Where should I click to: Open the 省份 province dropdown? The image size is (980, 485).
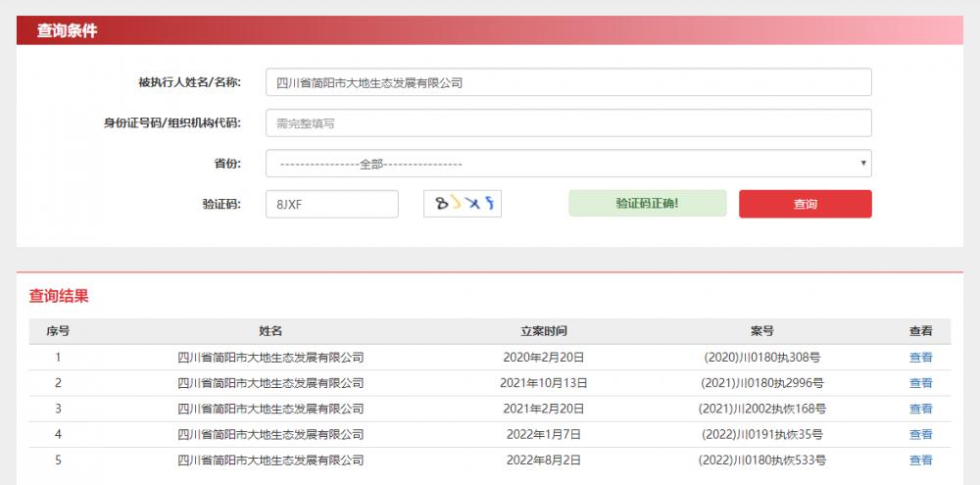point(568,164)
